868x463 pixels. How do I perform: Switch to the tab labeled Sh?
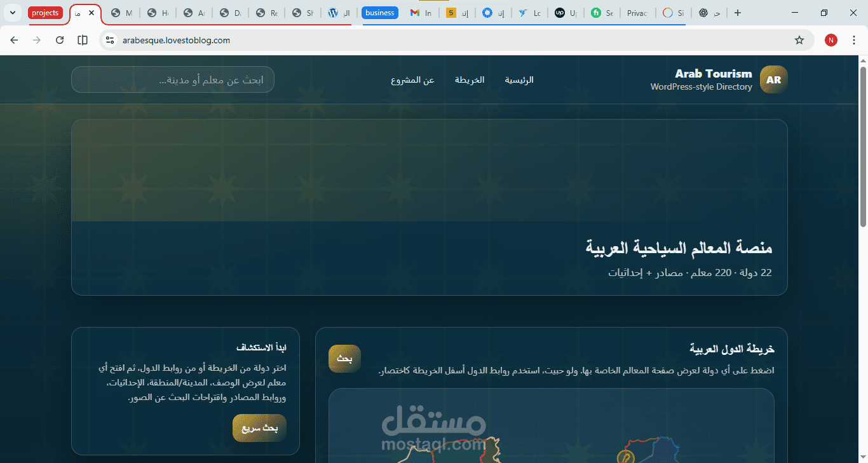tap(303, 13)
